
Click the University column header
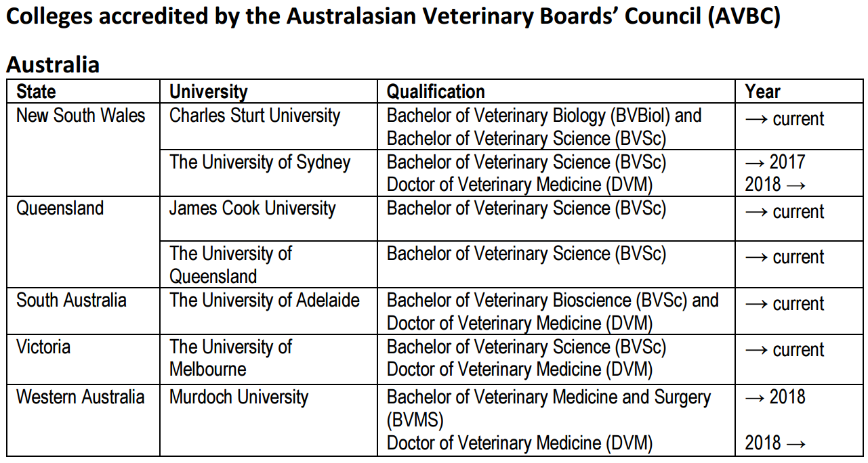[209, 91]
